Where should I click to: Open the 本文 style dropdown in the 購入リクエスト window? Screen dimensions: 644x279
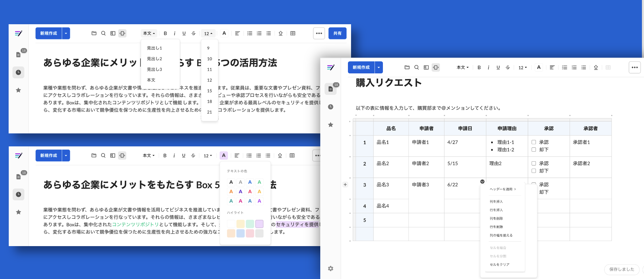[462, 67]
